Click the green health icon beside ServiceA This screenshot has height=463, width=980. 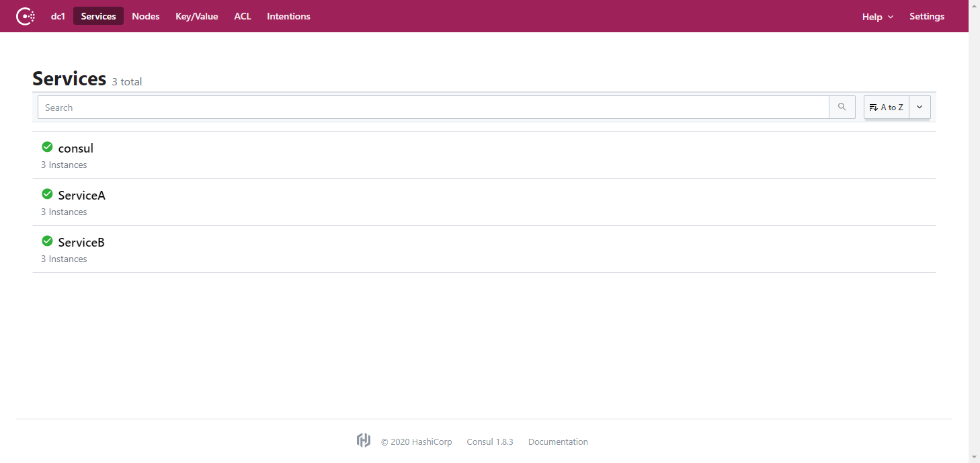pos(47,194)
